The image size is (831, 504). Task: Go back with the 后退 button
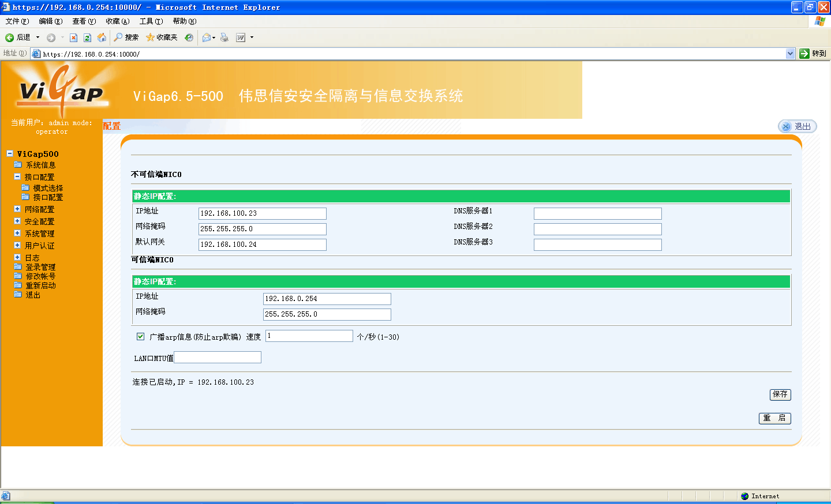[17, 37]
